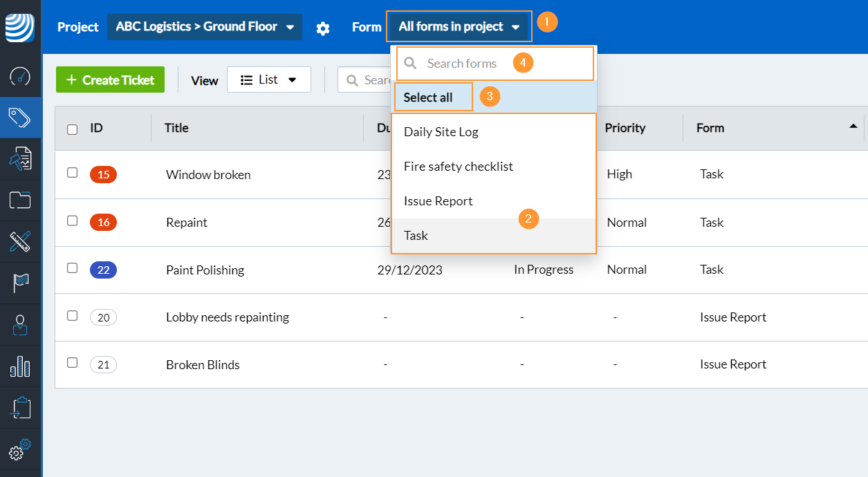Collapse the All forms in project dropdown
Screen dimensions: 868x477
pos(459,27)
